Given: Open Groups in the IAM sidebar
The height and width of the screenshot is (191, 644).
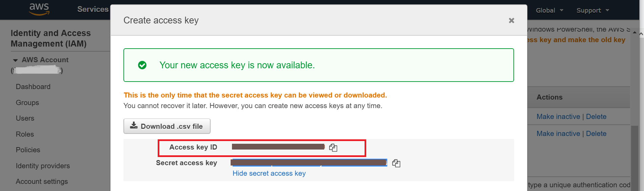Looking at the screenshot, I should pyautogui.click(x=27, y=103).
